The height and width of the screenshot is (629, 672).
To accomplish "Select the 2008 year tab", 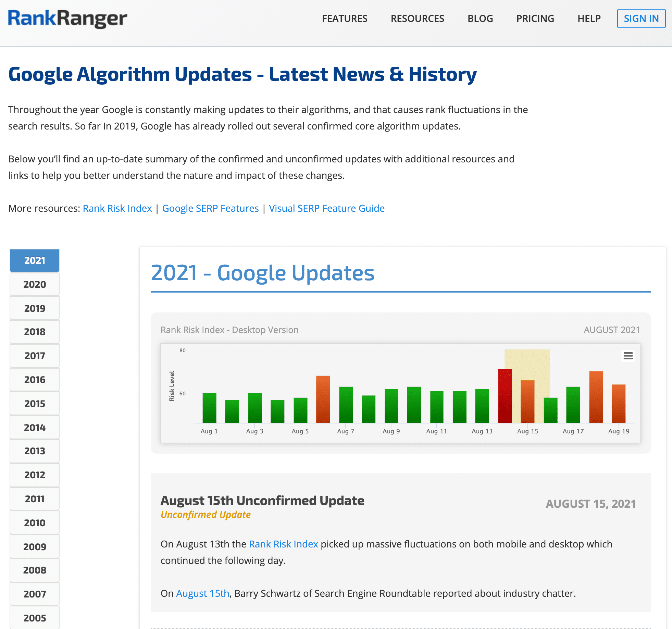I will (x=35, y=570).
